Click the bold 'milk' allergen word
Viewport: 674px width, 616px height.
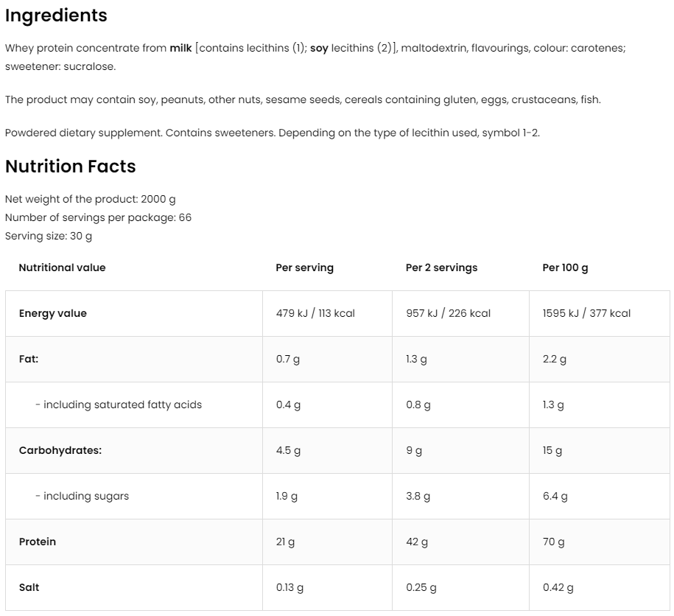[x=180, y=48]
